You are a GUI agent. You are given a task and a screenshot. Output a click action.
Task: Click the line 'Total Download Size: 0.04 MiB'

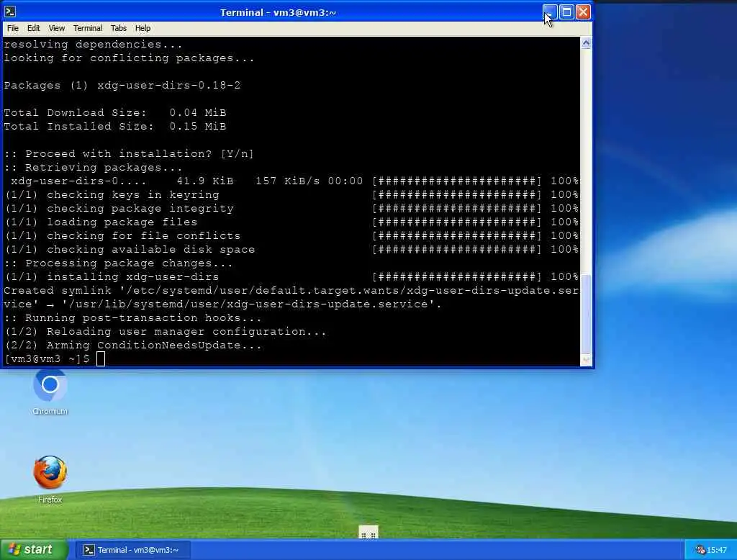tap(115, 112)
